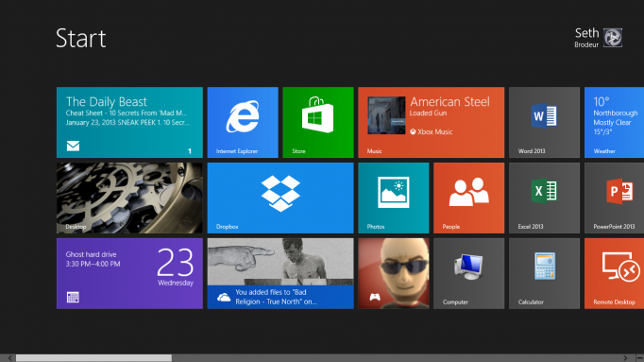Click the Start heading text
Screen dimensions: 644x362
coord(81,38)
